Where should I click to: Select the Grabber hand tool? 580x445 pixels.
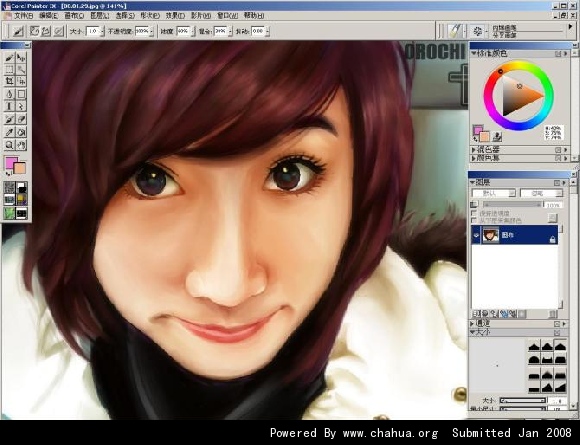(21, 145)
